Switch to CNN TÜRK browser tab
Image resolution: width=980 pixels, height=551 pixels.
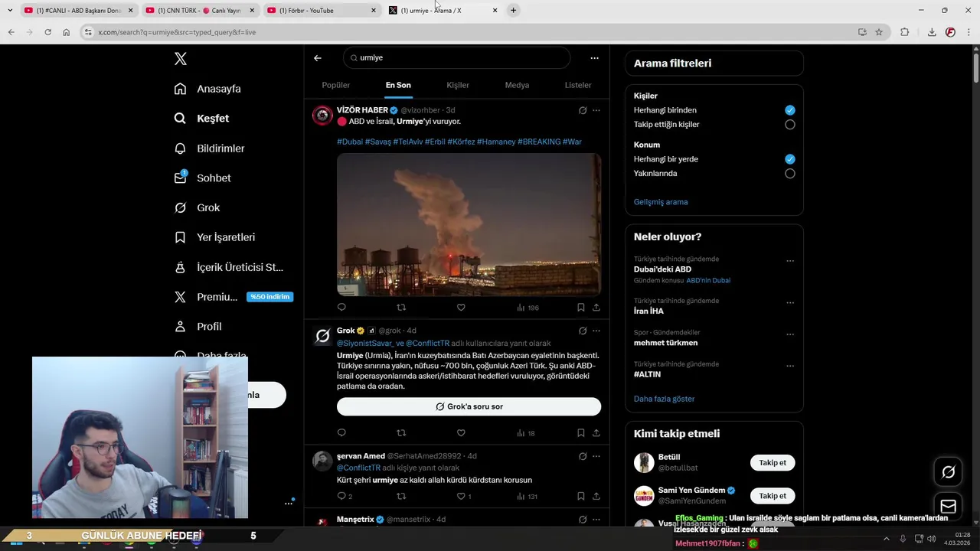[x=201, y=10]
